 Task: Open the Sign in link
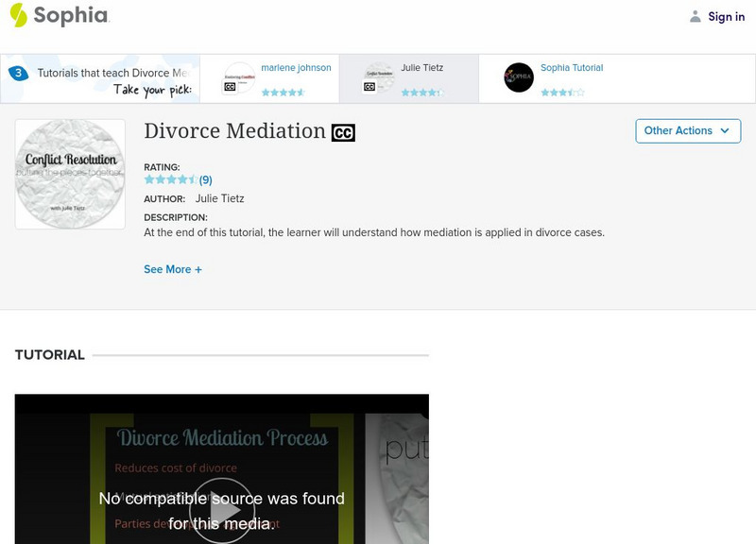726,17
